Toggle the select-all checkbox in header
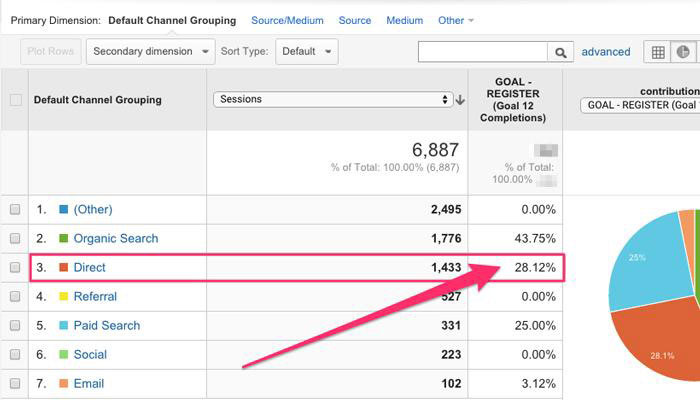 (x=16, y=100)
